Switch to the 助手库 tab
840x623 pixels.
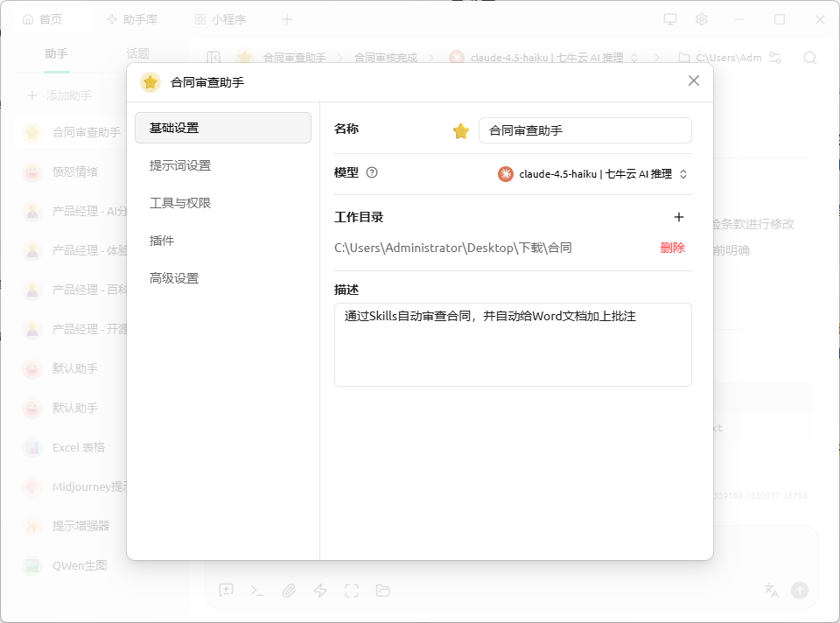pos(135,19)
